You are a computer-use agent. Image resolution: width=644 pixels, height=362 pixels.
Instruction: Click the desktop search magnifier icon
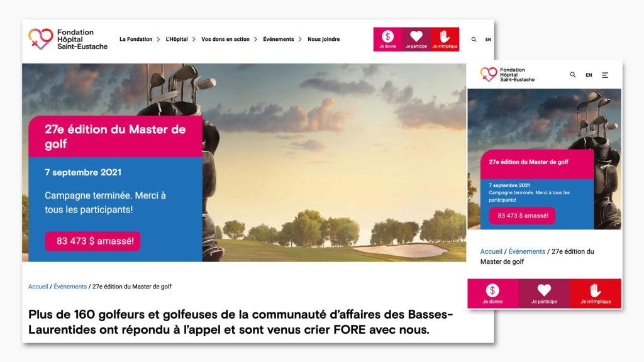(474, 40)
